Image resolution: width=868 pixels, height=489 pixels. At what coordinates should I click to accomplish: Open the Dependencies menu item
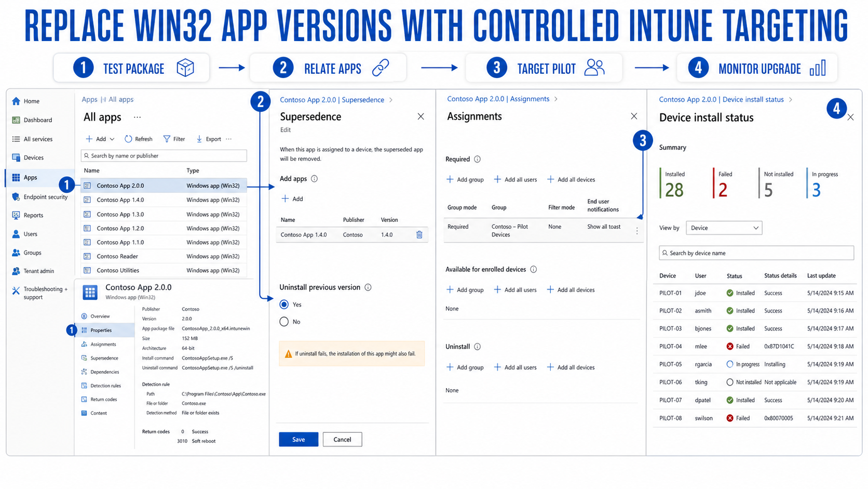pyautogui.click(x=100, y=372)
